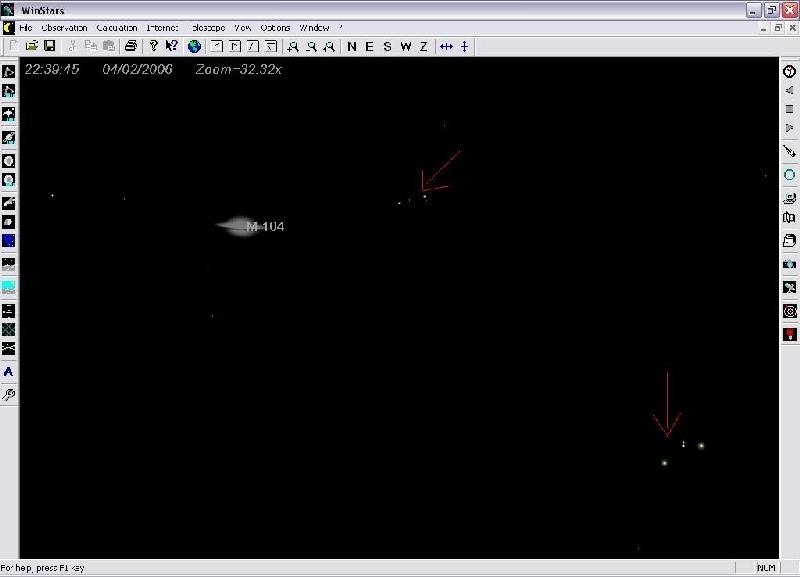Click the telescope pointer icon on right
Screen dimensions: 800x577
pos(790,151)
